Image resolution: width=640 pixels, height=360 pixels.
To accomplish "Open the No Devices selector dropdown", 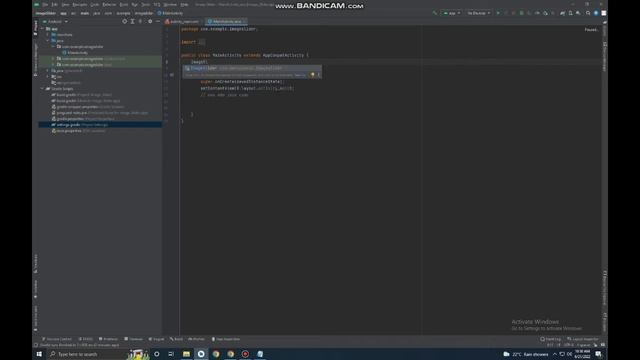I will 479,13.
